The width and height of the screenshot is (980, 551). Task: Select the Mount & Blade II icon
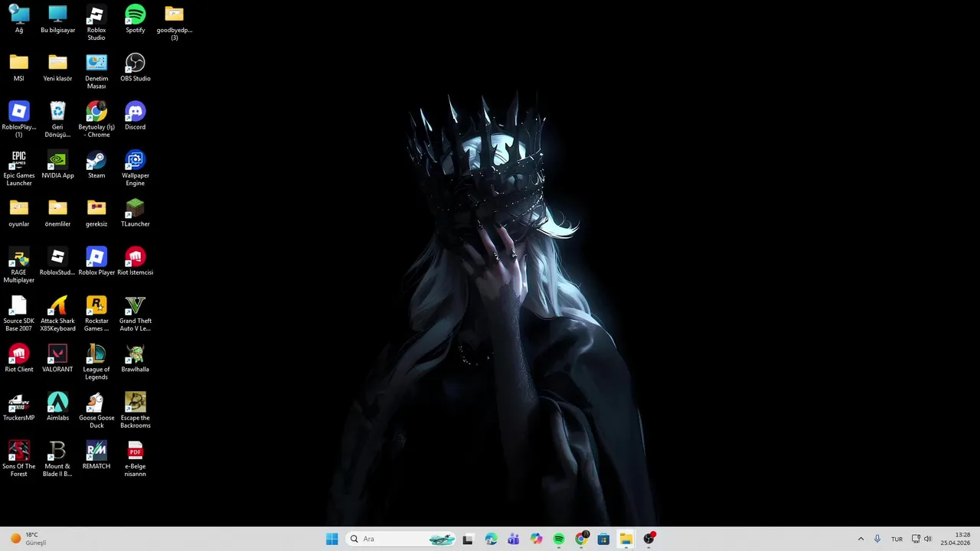[x=57, y=459]
